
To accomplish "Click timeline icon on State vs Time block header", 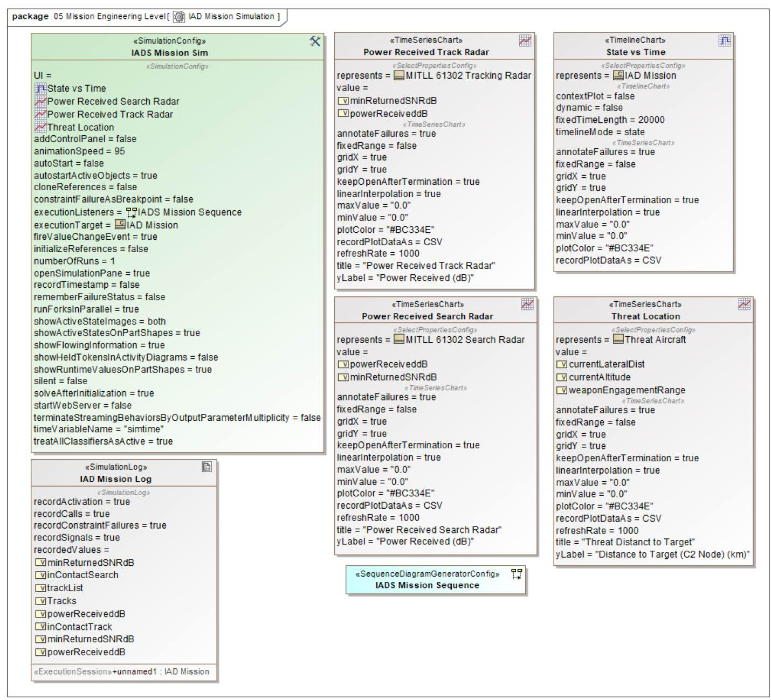I will tap(725, 40).
